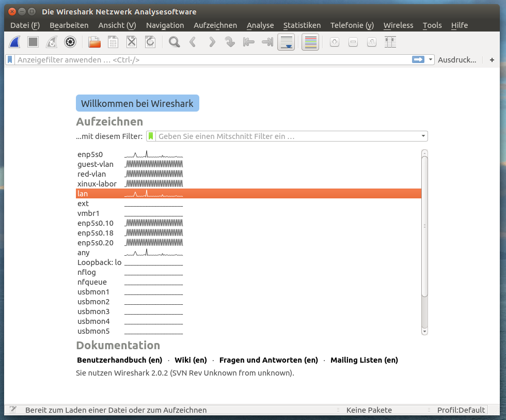Screen dimensions: 506x420
Task: Open the capture options gear icon
Action: click(x=70, y=42)
